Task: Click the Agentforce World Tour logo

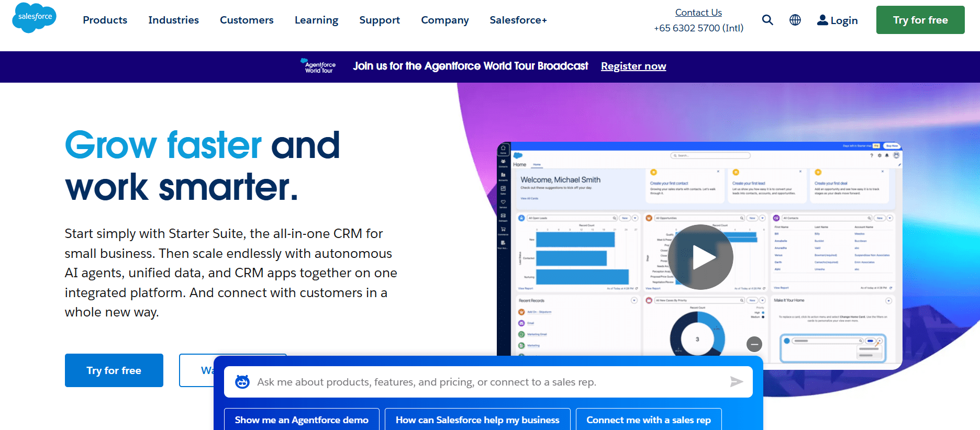Action: click(318, 66)
